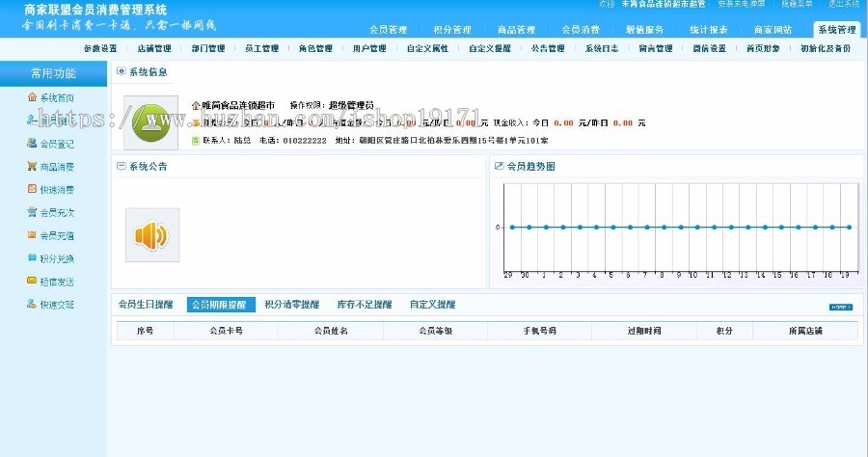The image size is (868, 457).
Task: Click 安装来电弹屏 link in header
Action: coord(742,4)
